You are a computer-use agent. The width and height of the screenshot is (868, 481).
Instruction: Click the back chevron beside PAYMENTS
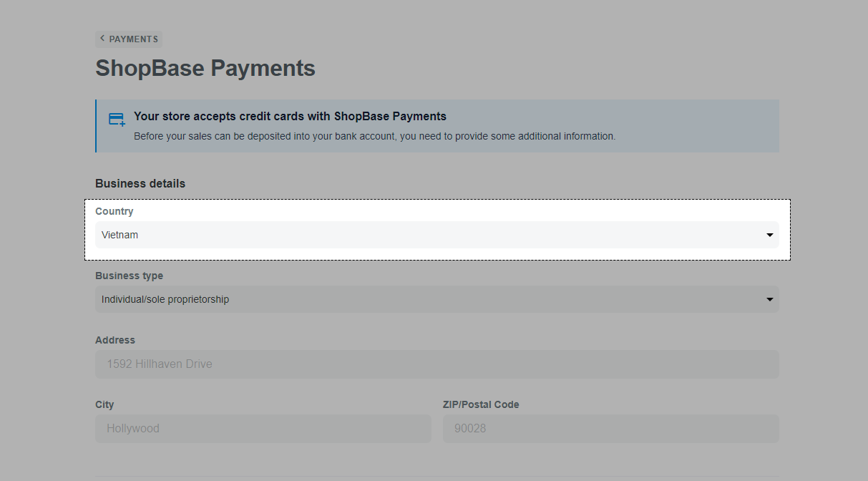click(102, 39)
